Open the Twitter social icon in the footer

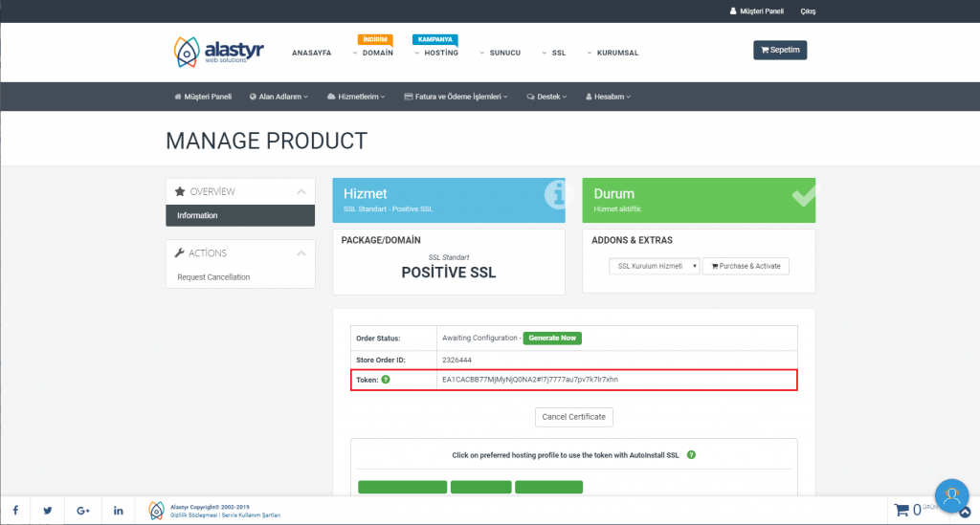pos(48,511)
